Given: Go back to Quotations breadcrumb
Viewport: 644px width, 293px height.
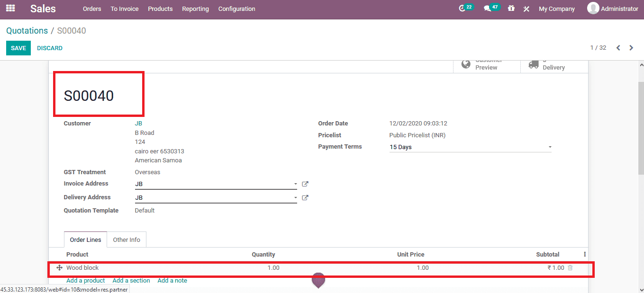Looking at the screenshot, I should (27, 31).
